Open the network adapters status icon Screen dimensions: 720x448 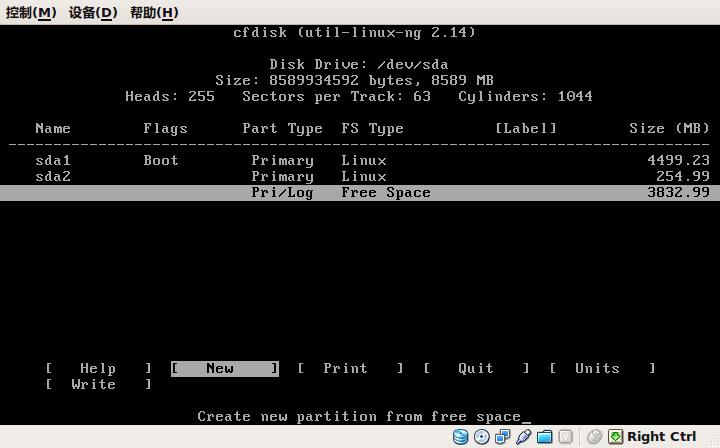pos(502,437)
